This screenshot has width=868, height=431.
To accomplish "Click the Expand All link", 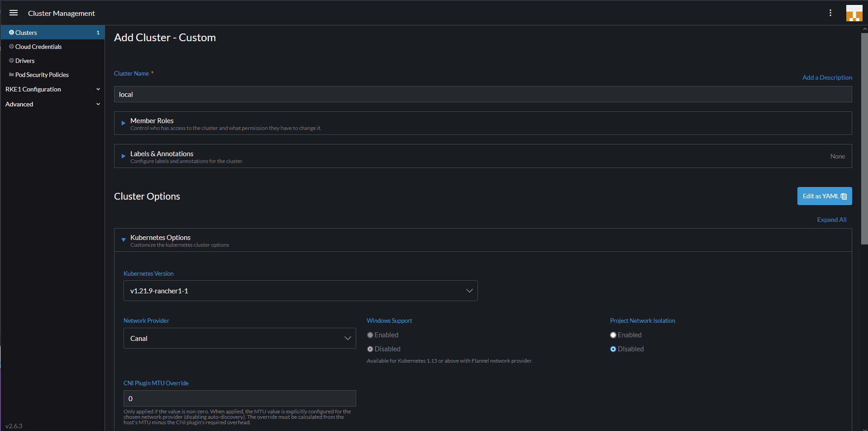I will pos(831,220).
